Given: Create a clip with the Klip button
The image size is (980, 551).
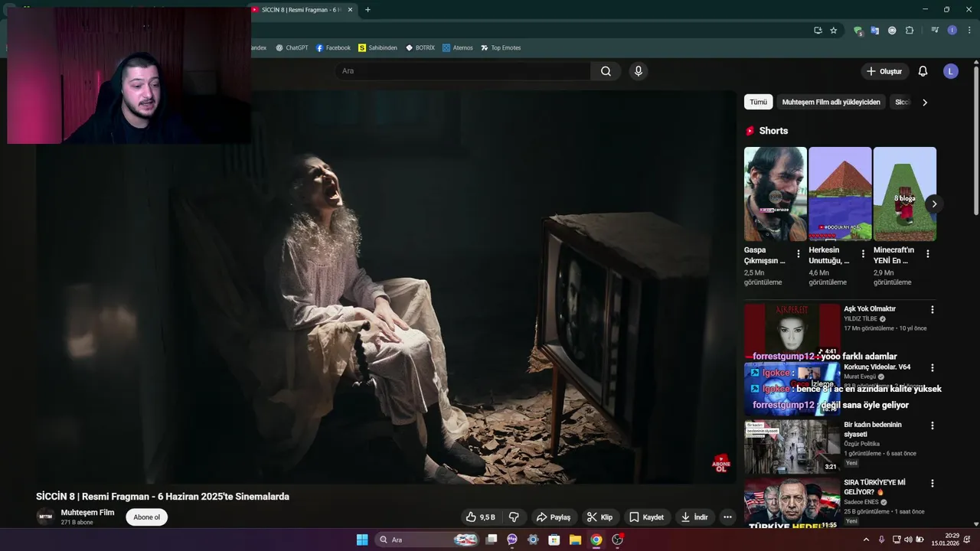Looking at the screenshot, I should [x=599, y=517].
